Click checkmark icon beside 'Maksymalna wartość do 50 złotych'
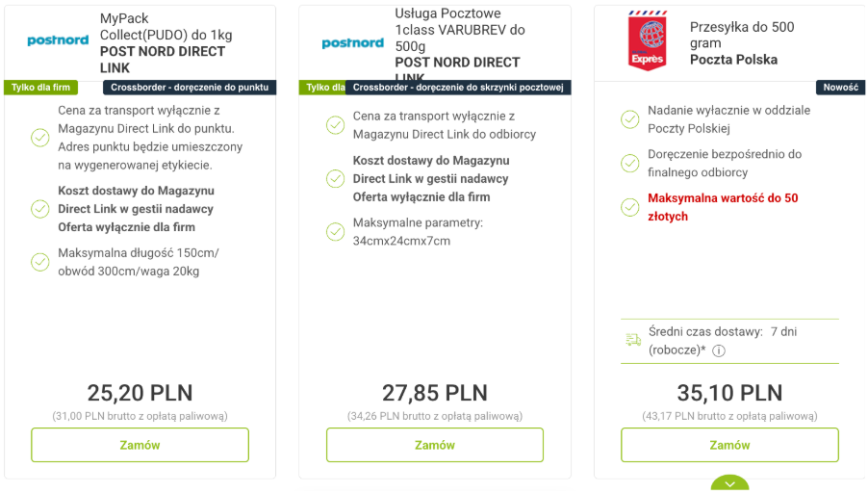This screenshot has width=868, height=493. pyautogui.click(x=629, y=207)
